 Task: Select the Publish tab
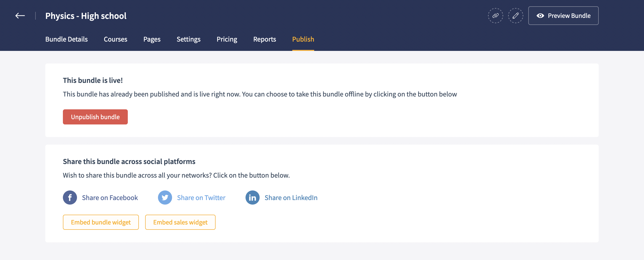(x=303, y=39)
